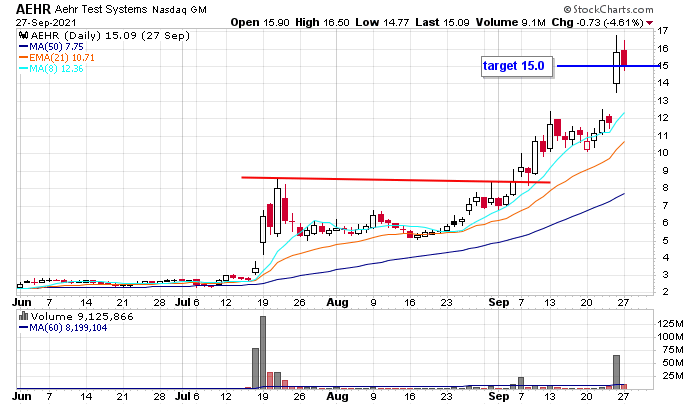Image resolution: width=700 pixels, height=405 pixels.
Task: Click the Open 15.90 value
Action: pyautogui.click(x=260, y=22)
